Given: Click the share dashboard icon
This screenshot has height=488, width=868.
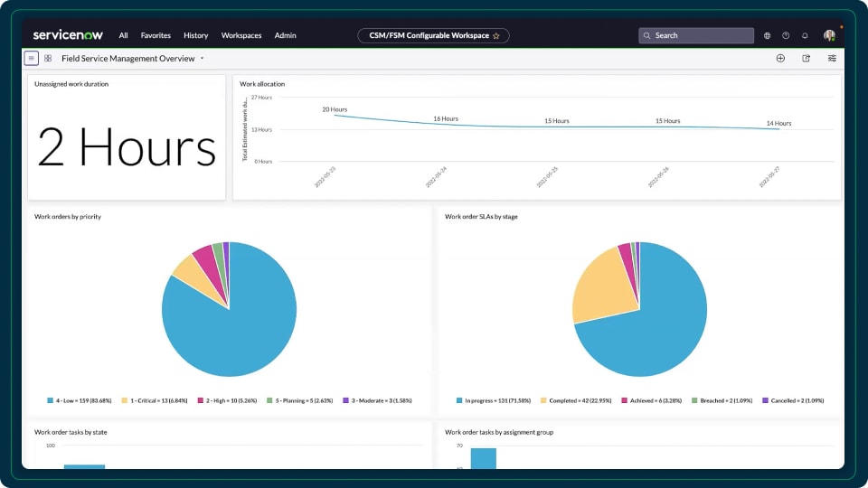Looking at the screenshot, I should 806,58.
